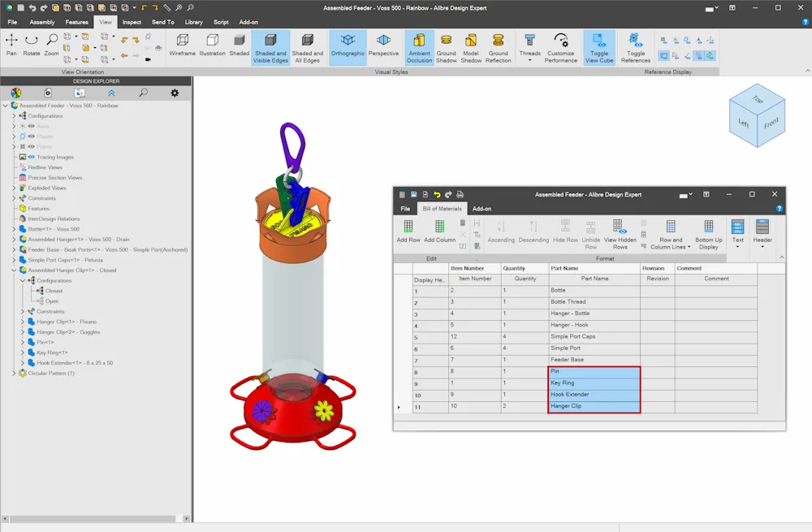Expand the Circular Pattern (1) node
This screenshot has height=532, width=812.
[14, 373]
